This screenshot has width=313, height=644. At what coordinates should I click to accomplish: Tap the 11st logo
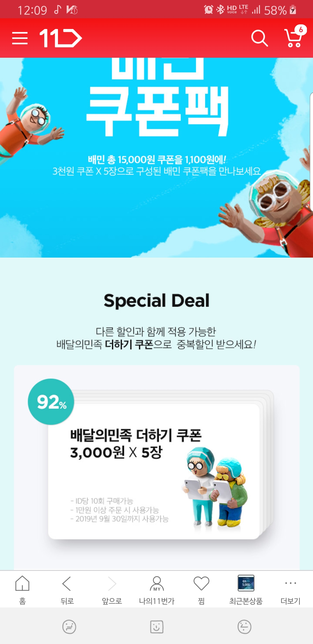[61, 38]
